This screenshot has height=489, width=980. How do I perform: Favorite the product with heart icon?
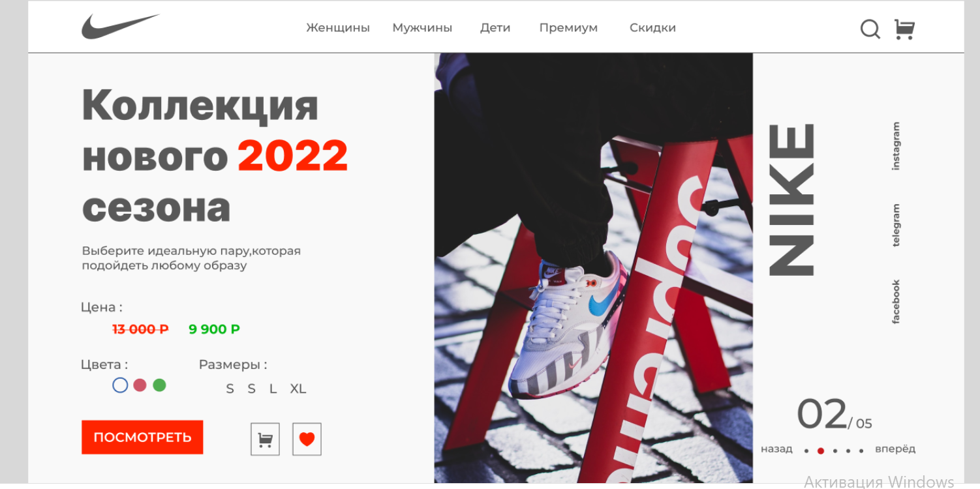(307, 439)
